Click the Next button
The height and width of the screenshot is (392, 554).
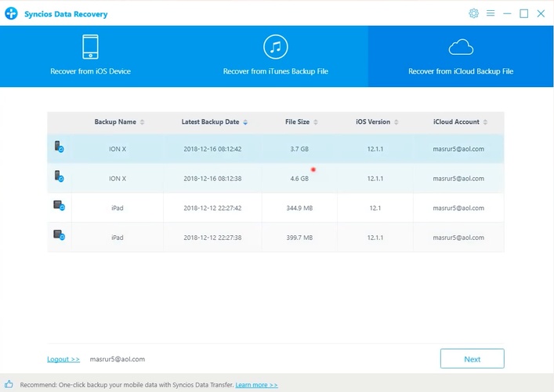point(472,359)
